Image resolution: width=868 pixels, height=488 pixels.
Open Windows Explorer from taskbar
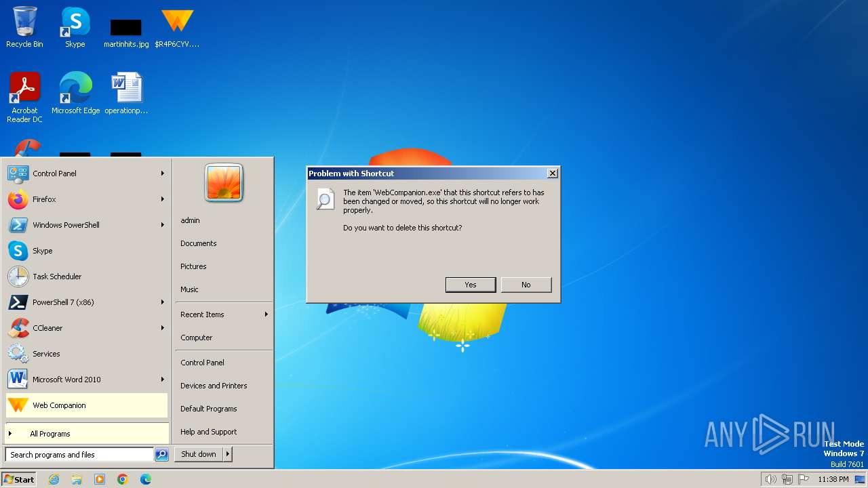77,479
